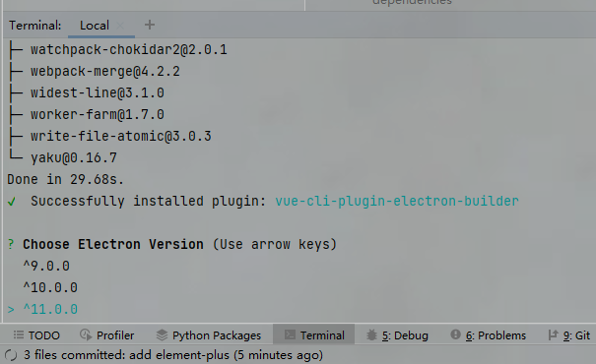Click the Terminal tool window icon
The image size is (596, 364).
point(290,334)
